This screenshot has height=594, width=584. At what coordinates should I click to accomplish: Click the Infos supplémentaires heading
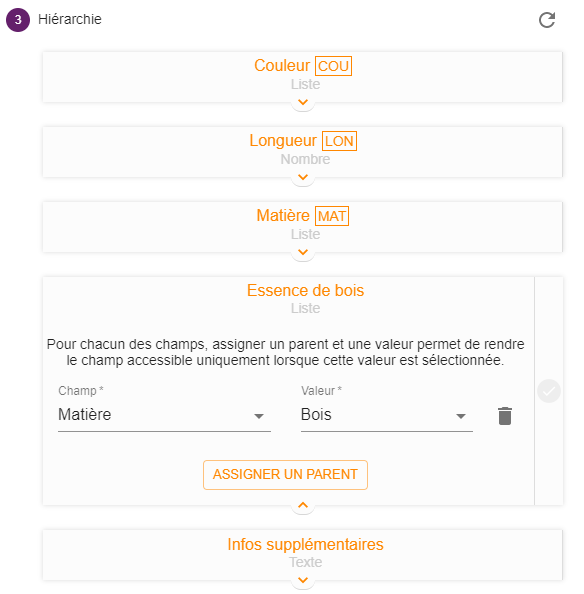click(x=305, y=544)
